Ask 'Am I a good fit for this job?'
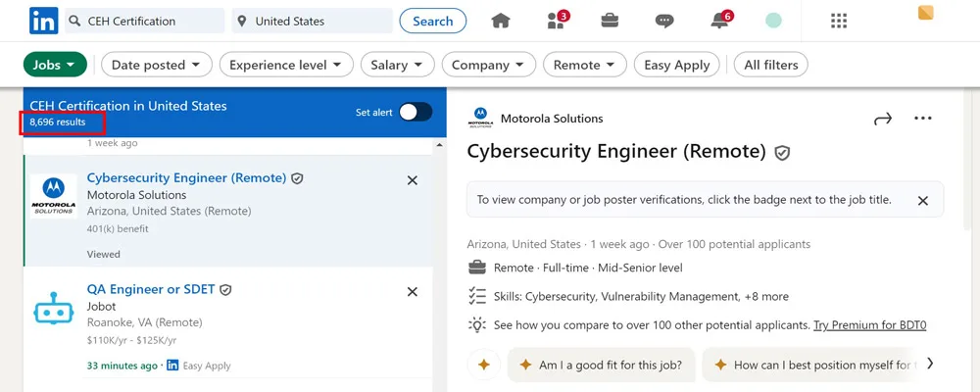Screen dimensions: 980x392 click(602, 365)
